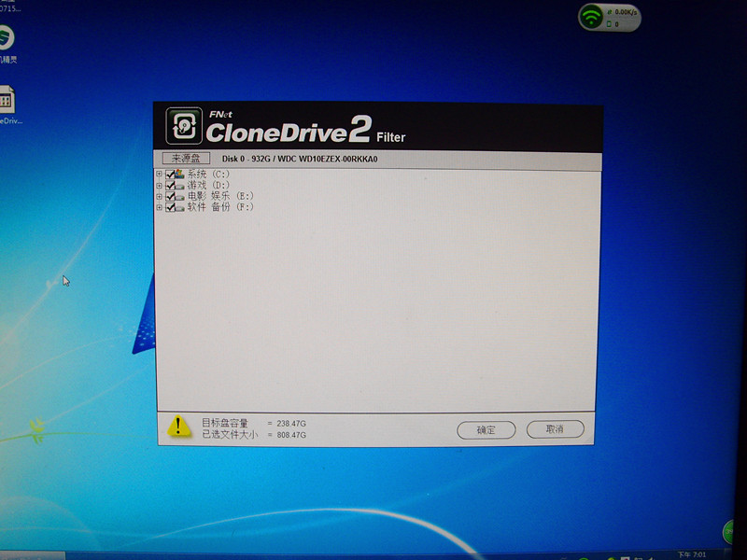The image size is (747, 560).
Task: Click the Disk 0 - 932G / WDC WD10EZEX text
Action: click(300, 159)
